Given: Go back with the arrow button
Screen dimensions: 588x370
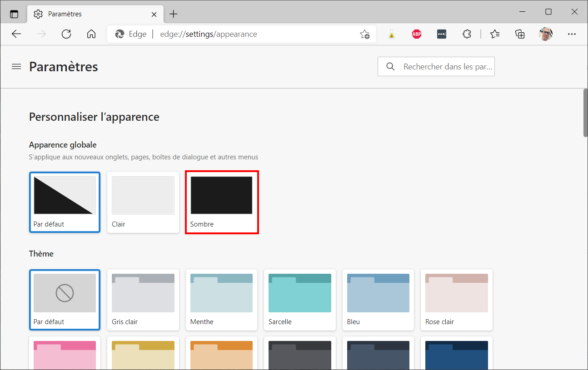Looking at the screenshot, I should coord(16,34).
